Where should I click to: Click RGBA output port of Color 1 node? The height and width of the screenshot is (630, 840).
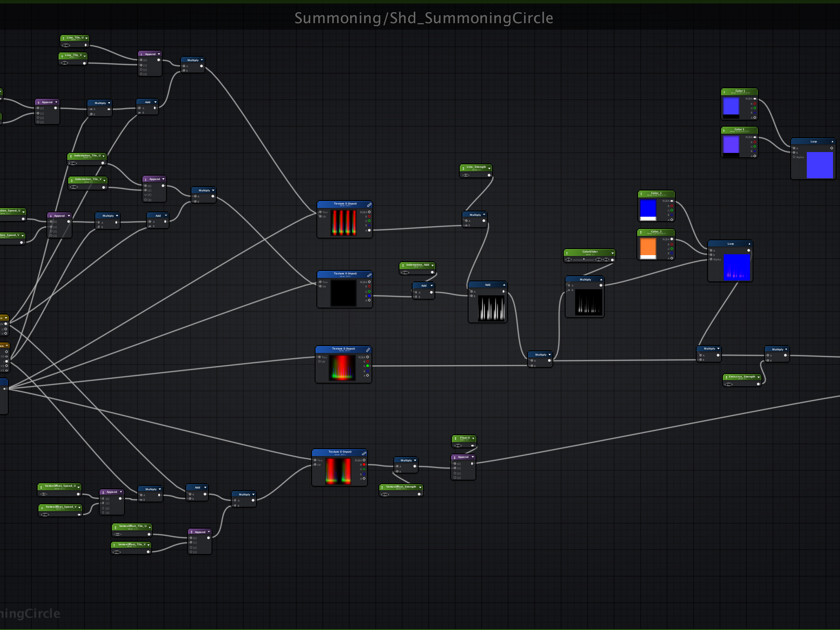click(755, 99)
